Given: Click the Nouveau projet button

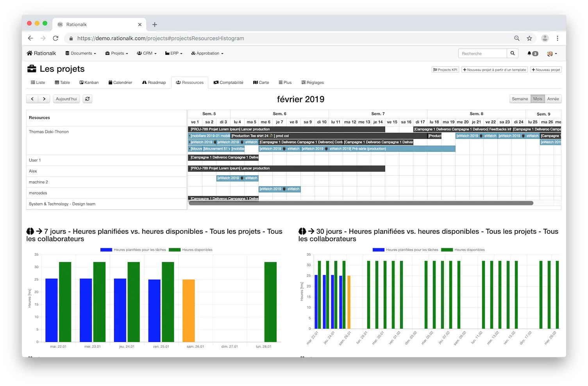Looking at the screenshot, I should (546, 69).
